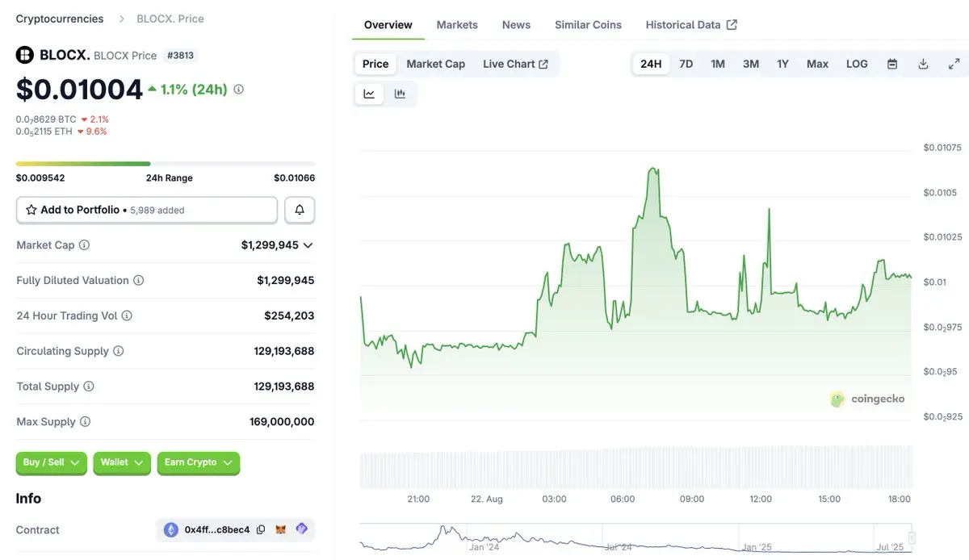Select the Price chart toggle

click(x=375, y=64)
